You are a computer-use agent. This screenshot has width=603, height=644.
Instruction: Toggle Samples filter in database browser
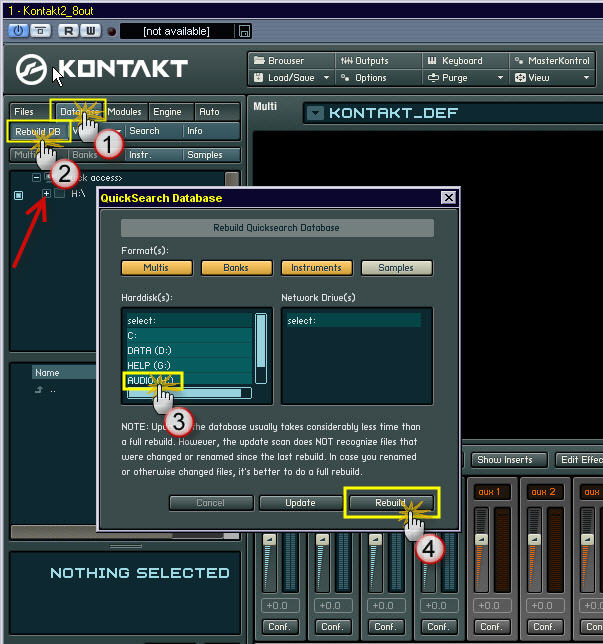[x=211, y=155]
